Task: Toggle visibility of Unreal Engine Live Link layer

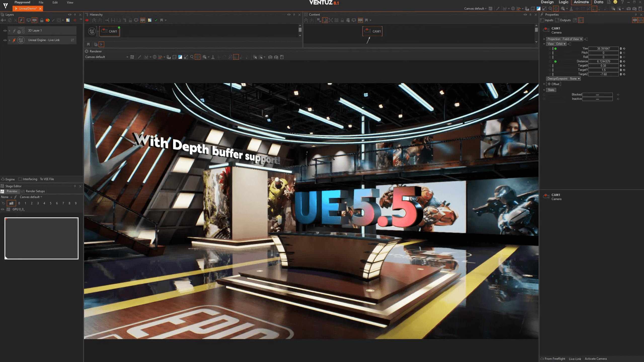Action: click(5, 40)
